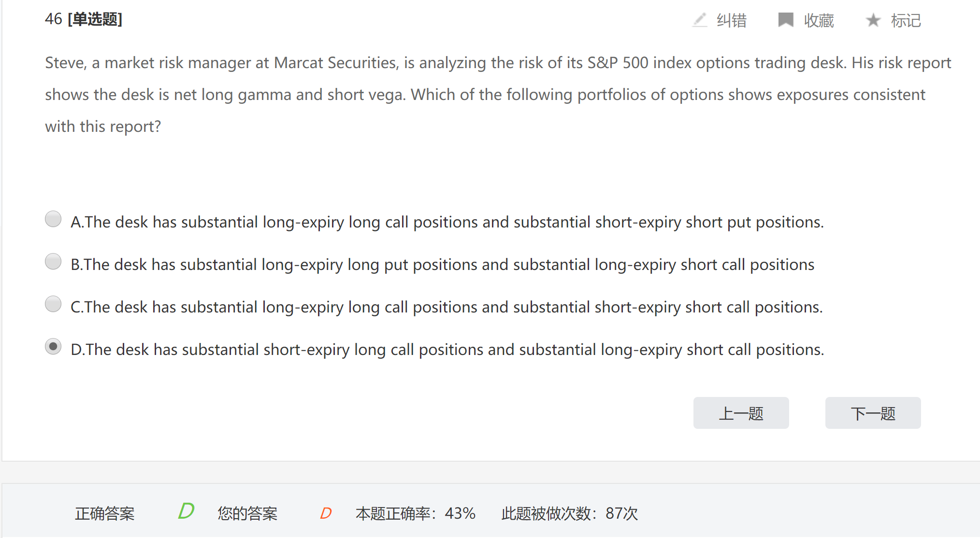
Task: Select answer option A radio button
Action: click(x=53, y=219)
